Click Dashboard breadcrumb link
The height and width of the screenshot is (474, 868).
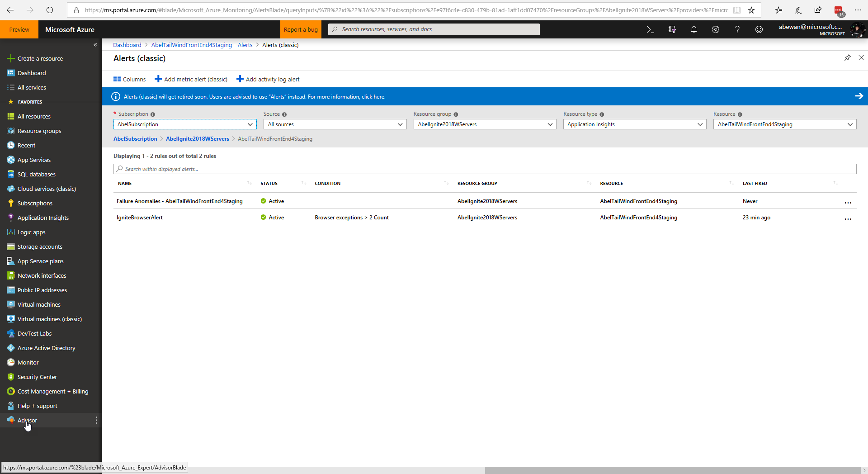[x=127, y=45]
